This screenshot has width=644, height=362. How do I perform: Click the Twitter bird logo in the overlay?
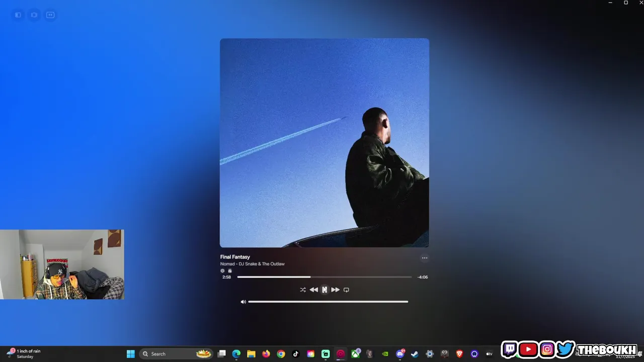pos(566,349)
